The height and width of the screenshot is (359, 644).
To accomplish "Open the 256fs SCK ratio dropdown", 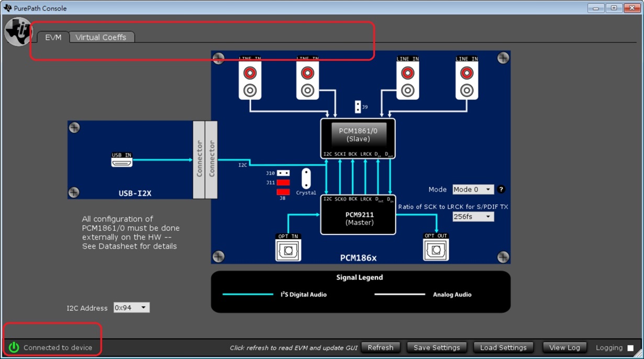I will 473,217.
